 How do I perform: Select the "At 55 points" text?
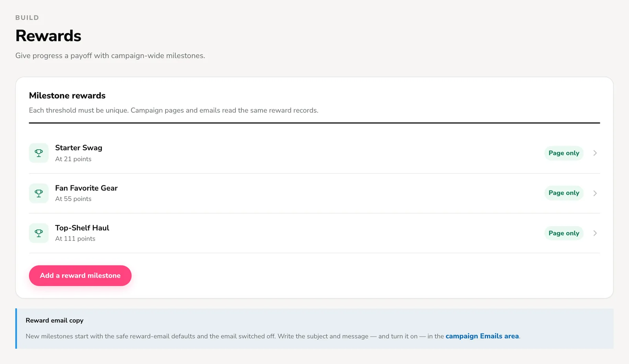pyautogui.click(x=73, y=199)
